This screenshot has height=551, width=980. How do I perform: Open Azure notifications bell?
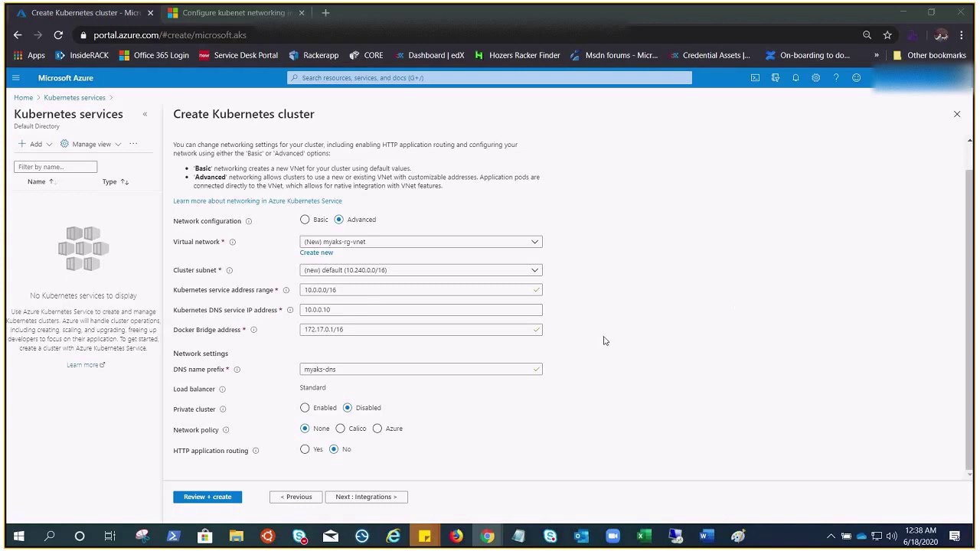[x=795, y=77]
